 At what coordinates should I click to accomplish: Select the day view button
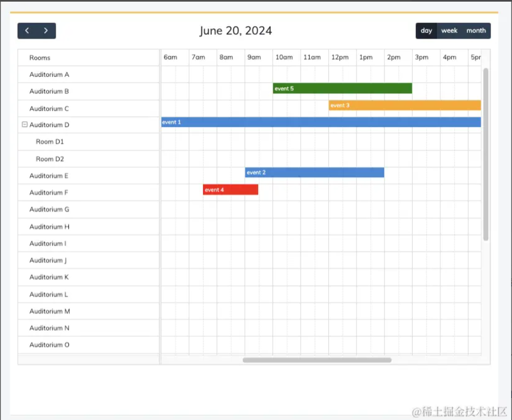(x=426, y=30)
